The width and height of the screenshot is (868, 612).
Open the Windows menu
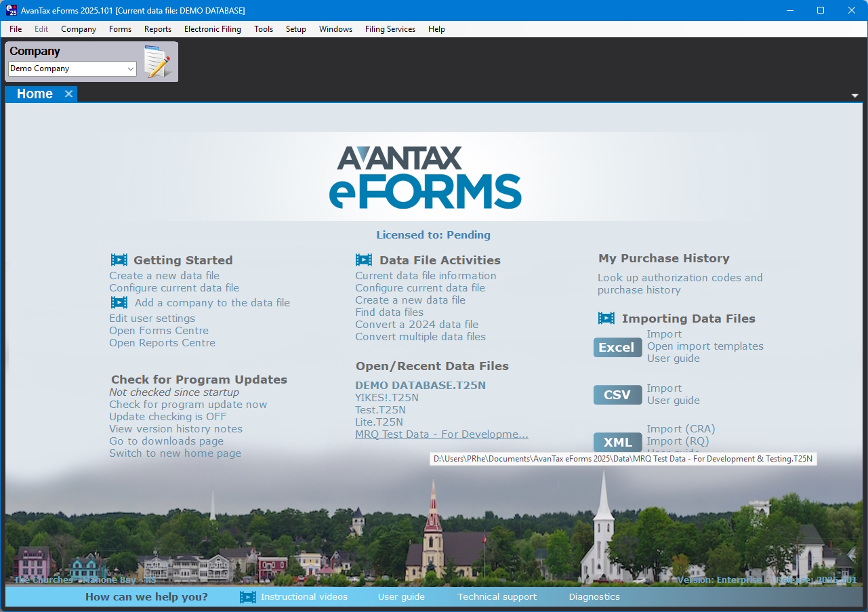(335, 29)
